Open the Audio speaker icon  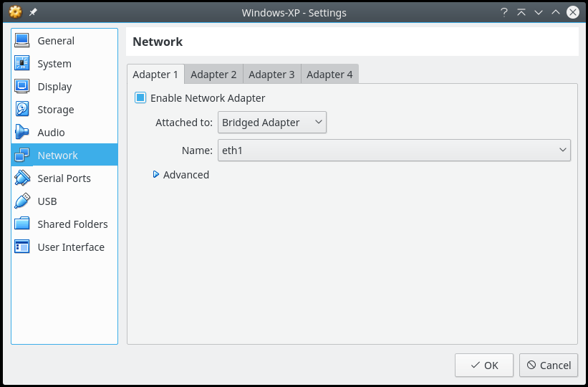22,133
